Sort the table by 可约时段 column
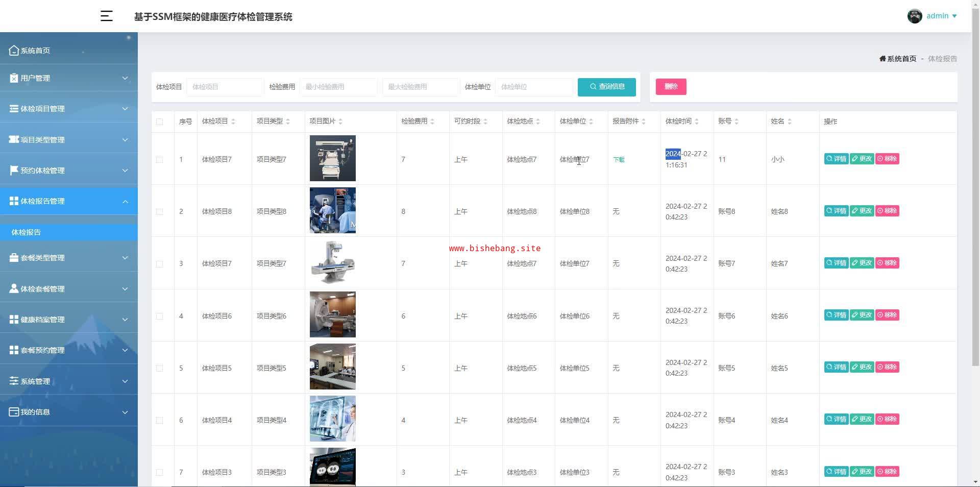 (485, 121)
